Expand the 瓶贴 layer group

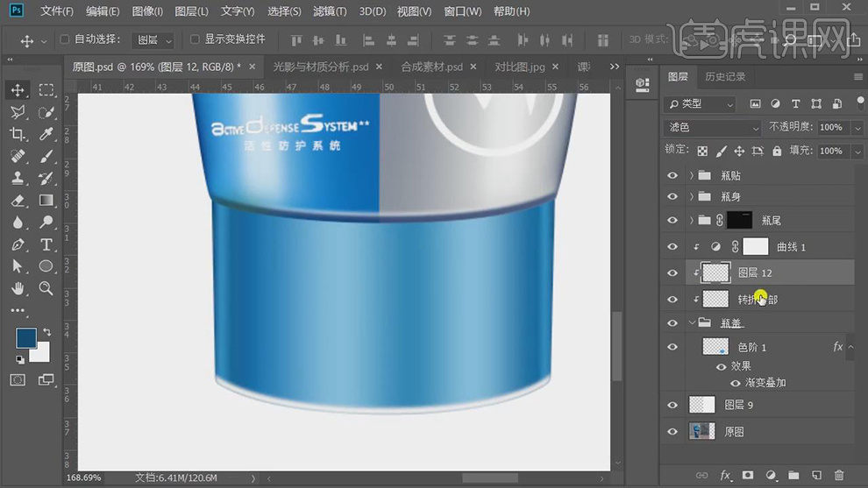tap(692, 175)
